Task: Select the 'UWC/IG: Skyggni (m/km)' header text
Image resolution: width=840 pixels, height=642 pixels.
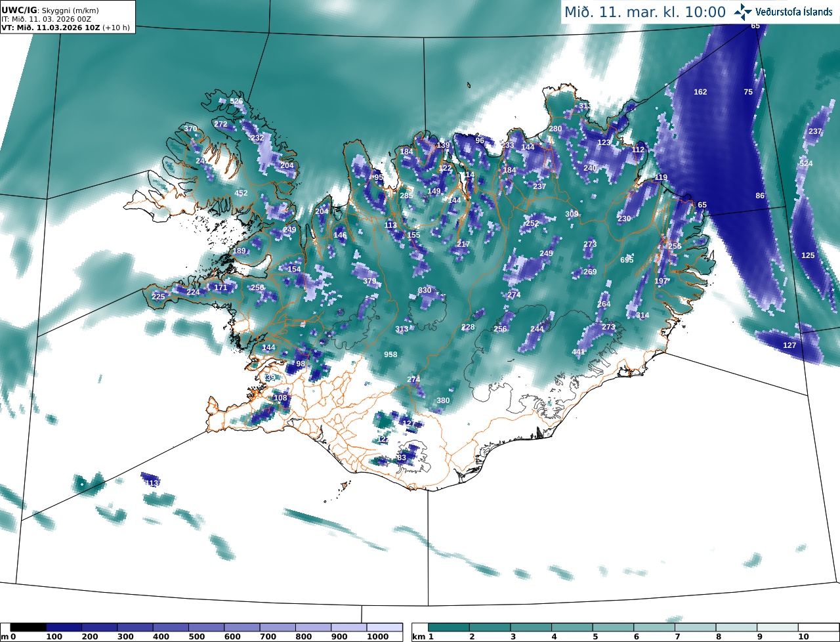Action: pos(49,11)
